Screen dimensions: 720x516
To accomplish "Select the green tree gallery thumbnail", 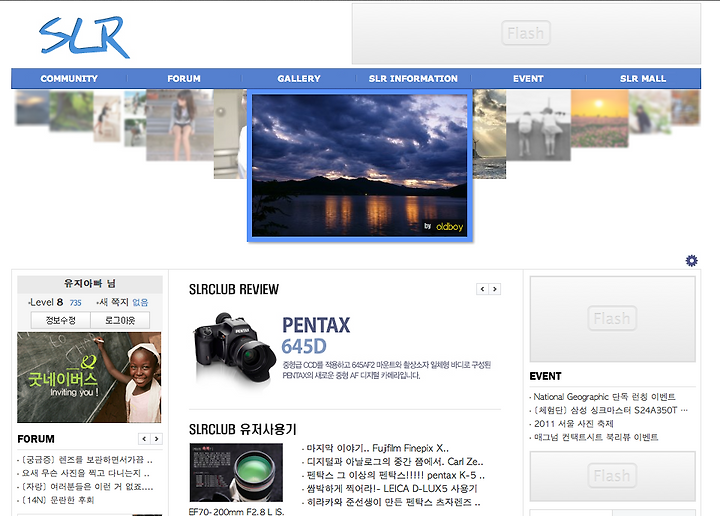I will [71, 111].
